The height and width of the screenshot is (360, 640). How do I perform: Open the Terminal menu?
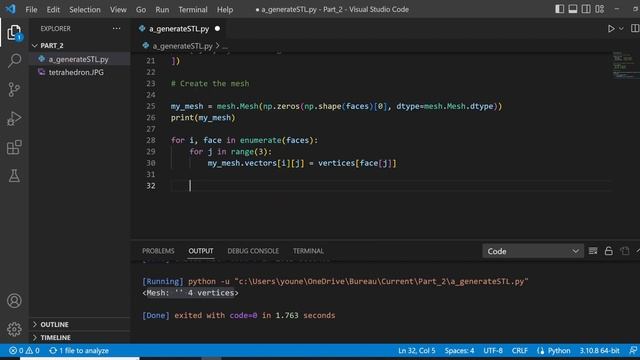[193, 9]
